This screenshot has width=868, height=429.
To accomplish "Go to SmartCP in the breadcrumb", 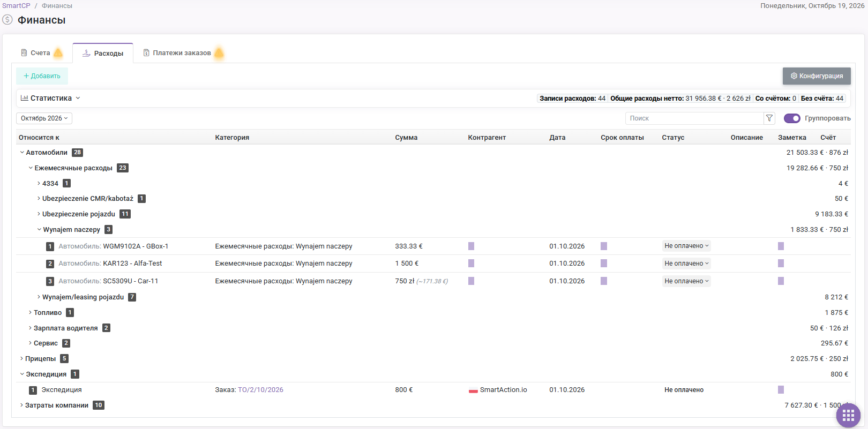I will click(x=16, y=6).
